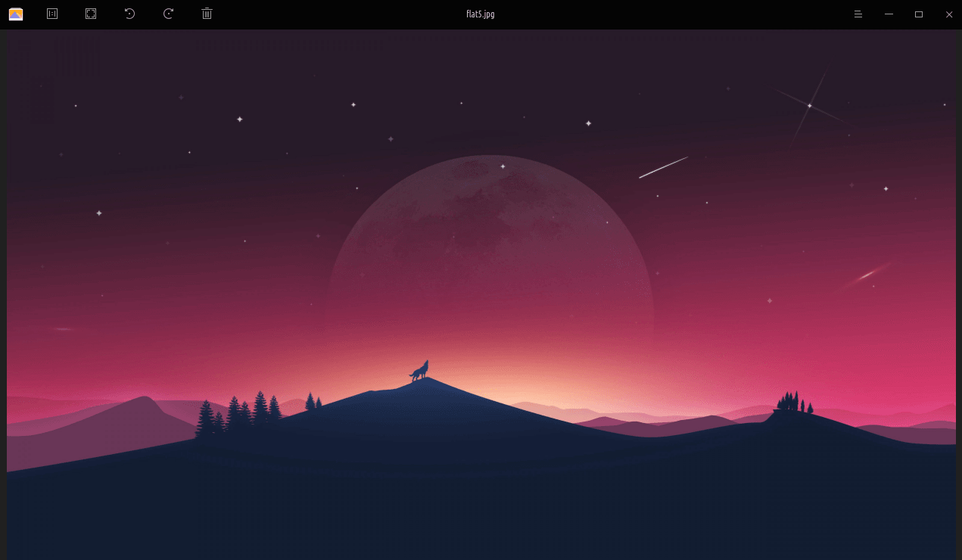Image resolution: width=962 pixels, height=560 pixels.
Task: Click the white shooting star streak
Action: [x=663, y=167]
